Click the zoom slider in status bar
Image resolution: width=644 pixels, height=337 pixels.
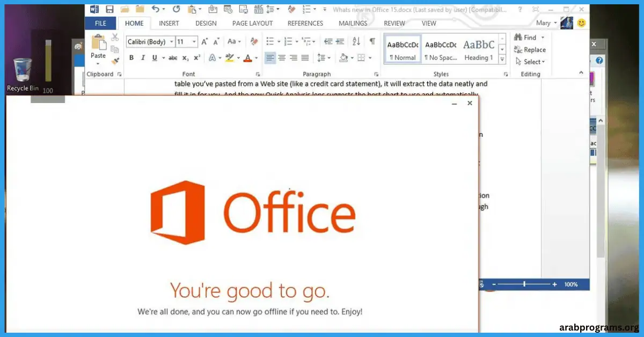(524, 284)
